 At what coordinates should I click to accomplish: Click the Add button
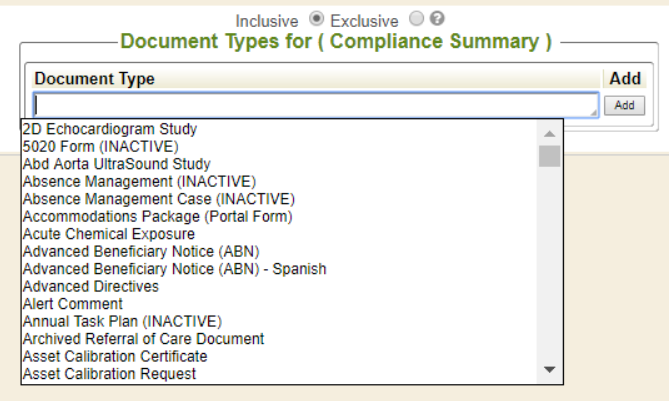tap(624, 105)
